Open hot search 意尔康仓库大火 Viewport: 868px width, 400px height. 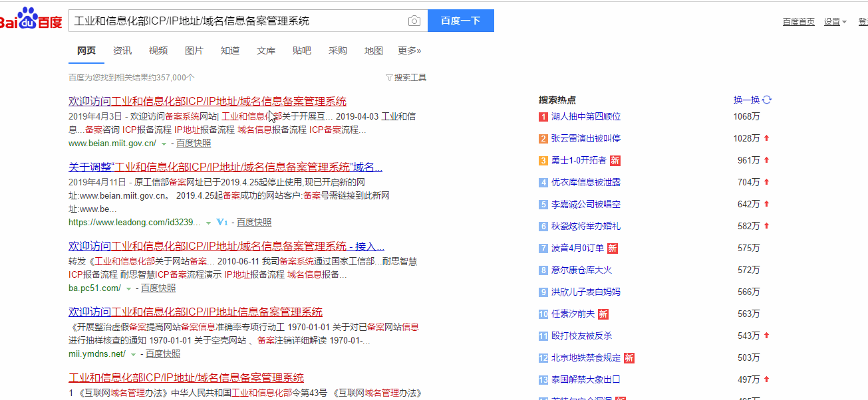point(581,270)
